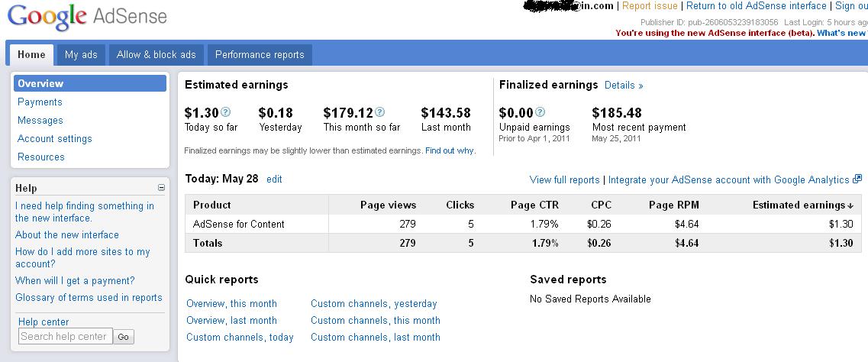The image size is (868, 362).
Task: Click help icon beside today's $1.30 earnings
Action: (225, 112)
